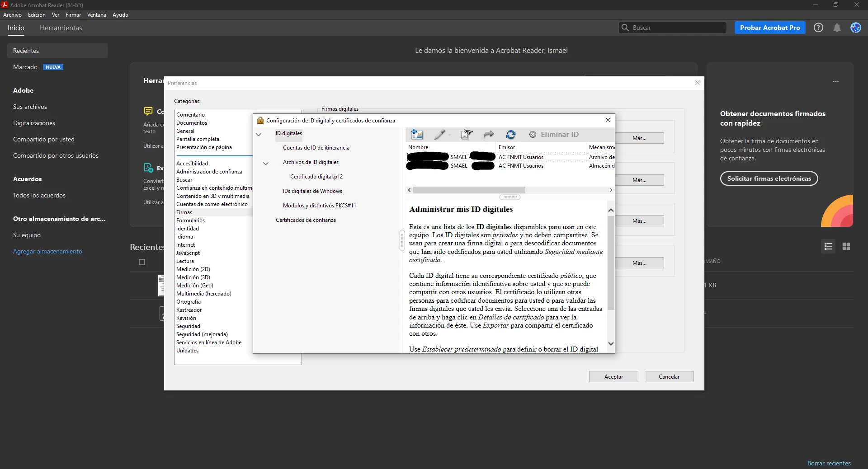Image resolution: width=868 pixels, height=469 pixels.
Task: Click last Más... button in Preferencias
Action: click(x=639, y=263)
